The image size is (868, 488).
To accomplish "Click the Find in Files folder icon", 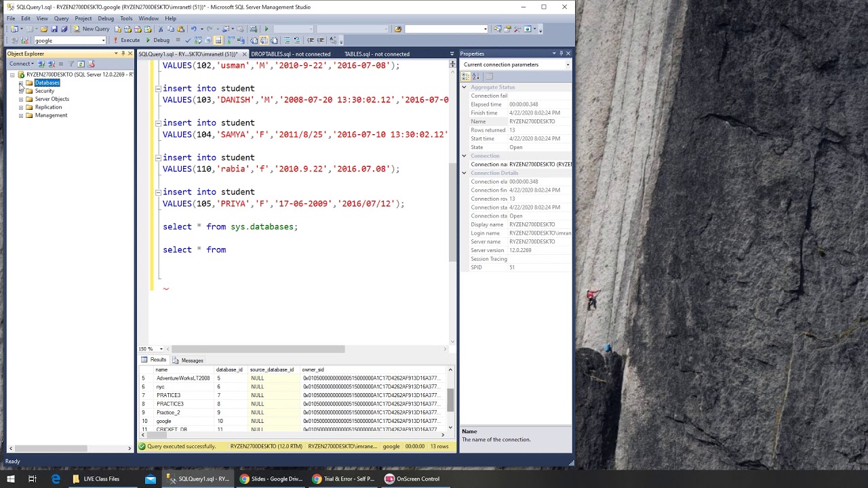I will coord(398,29).
